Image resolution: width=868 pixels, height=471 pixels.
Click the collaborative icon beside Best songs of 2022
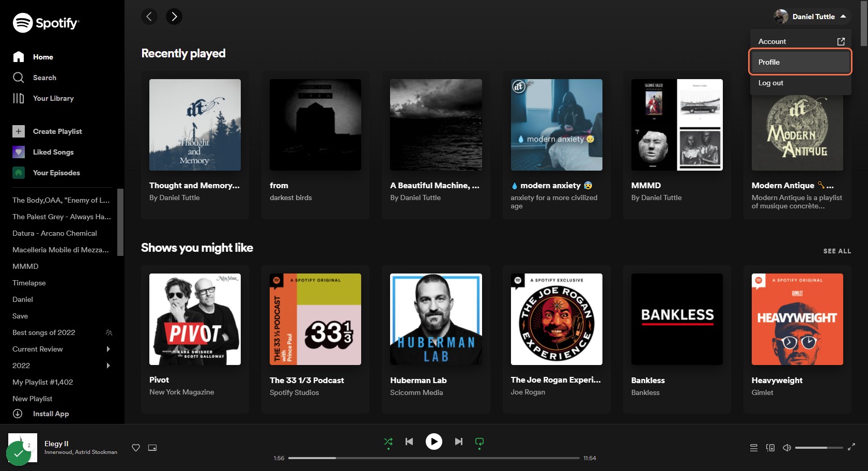(x=109, y=332)
